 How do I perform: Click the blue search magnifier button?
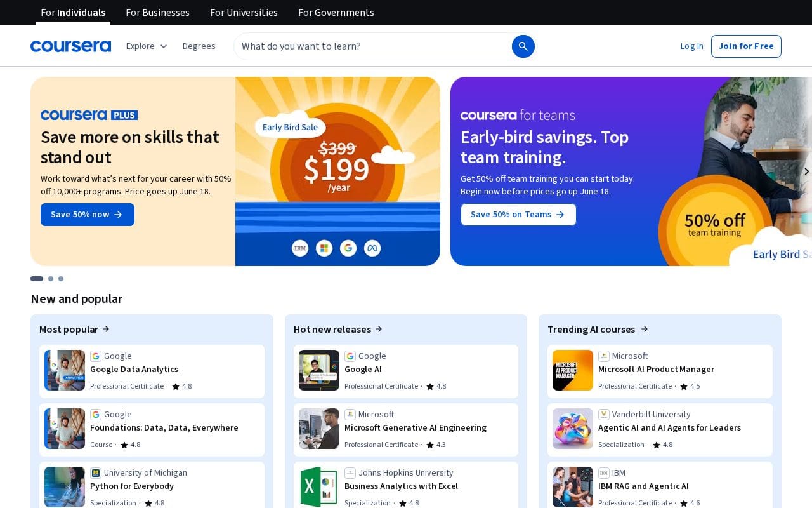click(x=523, y=46)
